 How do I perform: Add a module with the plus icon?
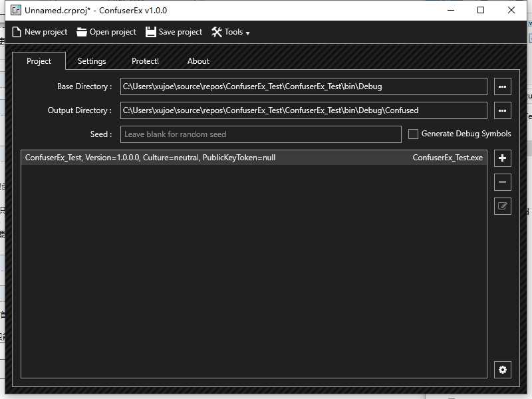point(503,158)
